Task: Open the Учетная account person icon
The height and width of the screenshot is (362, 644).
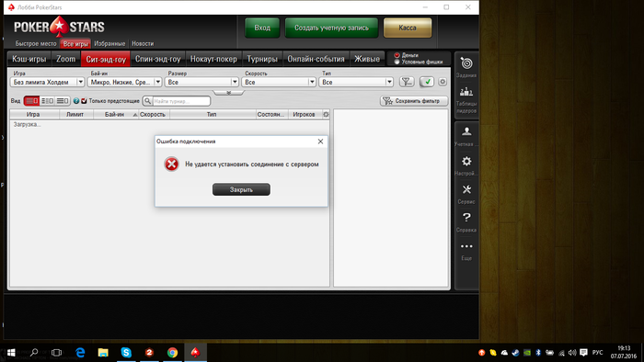Action: (x=466, y=131)
